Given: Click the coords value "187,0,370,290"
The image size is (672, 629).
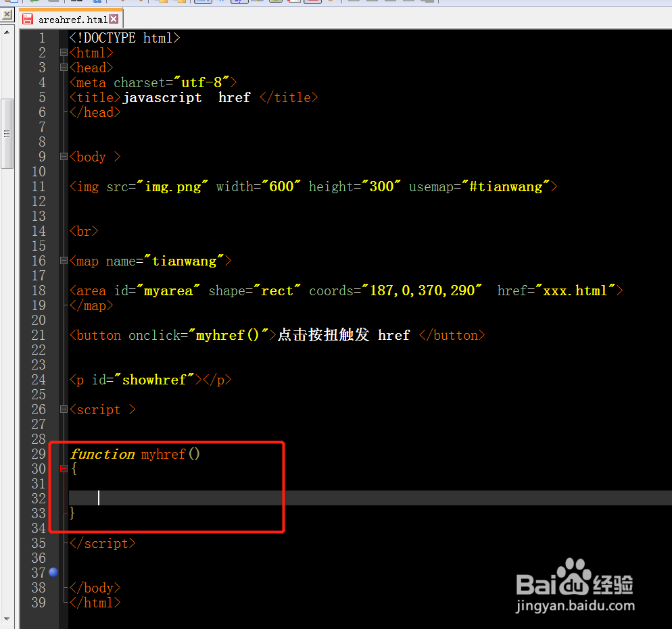Looking at the screenshot, I should coord(422,291).
